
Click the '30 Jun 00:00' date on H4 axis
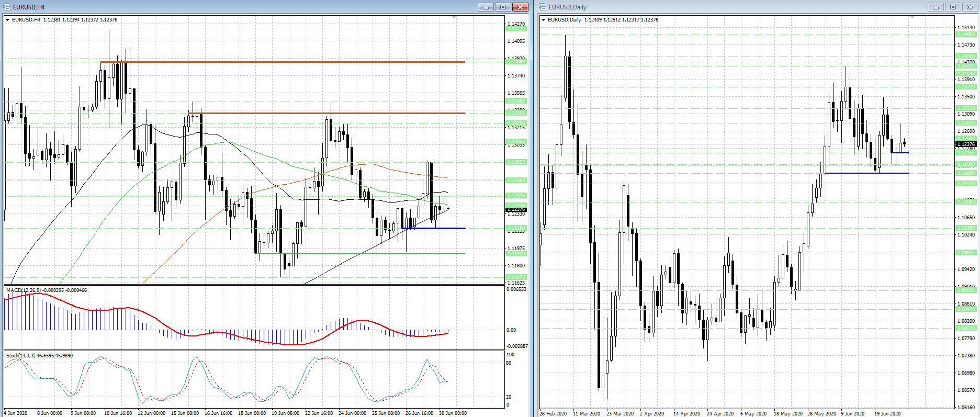tap(453, 413)
